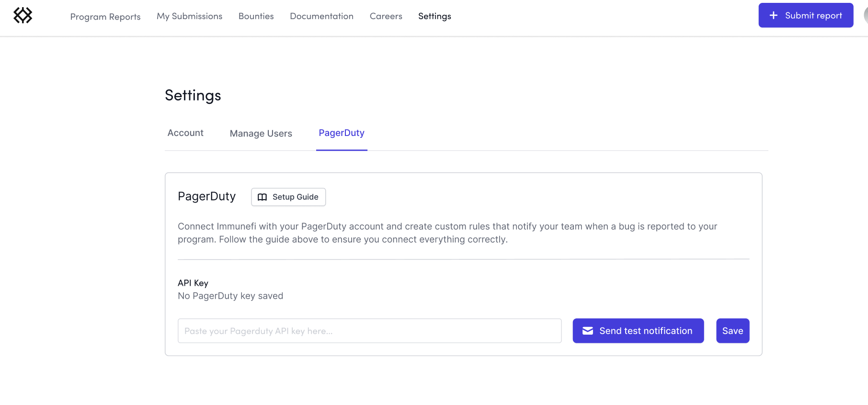Click the envelope icon in Send test notification
This screenshot has height=405, width=868.
(x=587, y=331)
